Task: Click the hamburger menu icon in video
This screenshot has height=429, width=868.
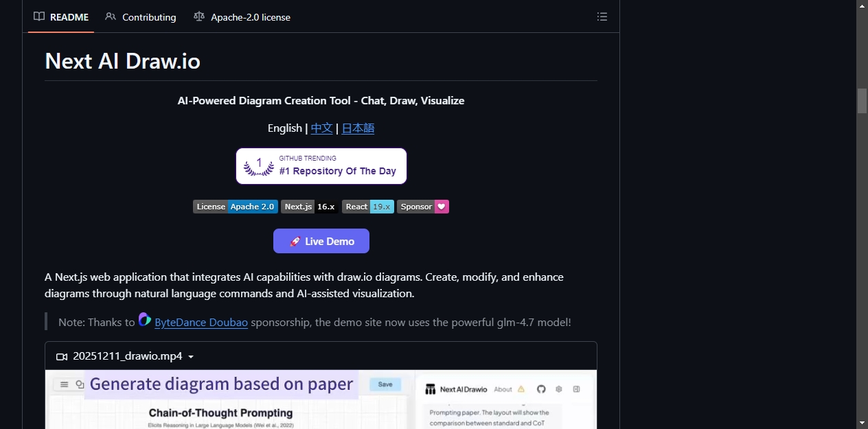Action: click(x=64, y=384)
